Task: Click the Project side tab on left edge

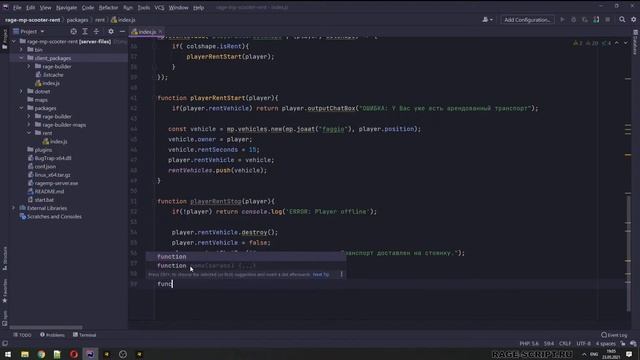Action: 4,39
